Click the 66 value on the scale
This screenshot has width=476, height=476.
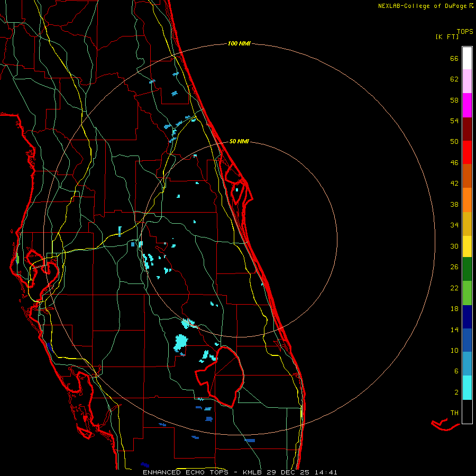[454, 58]
